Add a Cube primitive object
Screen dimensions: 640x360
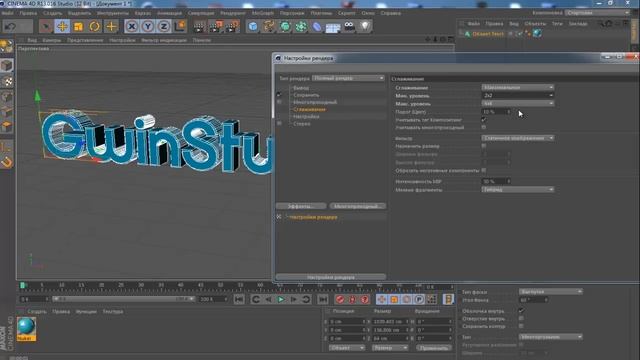(x=253, y=27)
